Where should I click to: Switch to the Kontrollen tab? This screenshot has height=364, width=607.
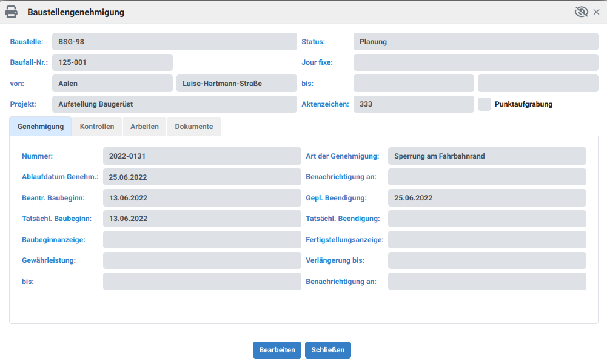coord(97,126)
